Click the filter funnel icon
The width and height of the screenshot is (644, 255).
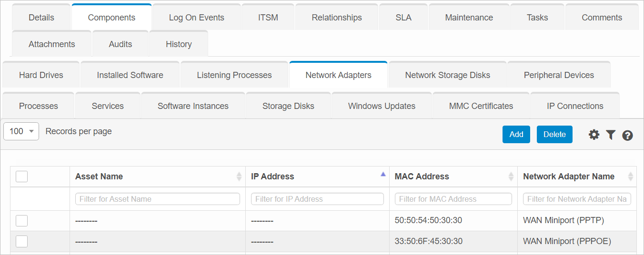[x=611, y=135]
